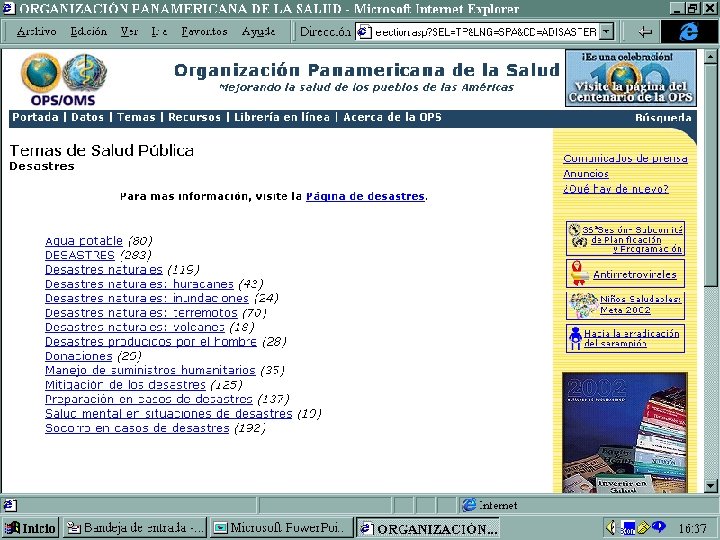Click the back arrow toolbar button

tap(645, 32)
